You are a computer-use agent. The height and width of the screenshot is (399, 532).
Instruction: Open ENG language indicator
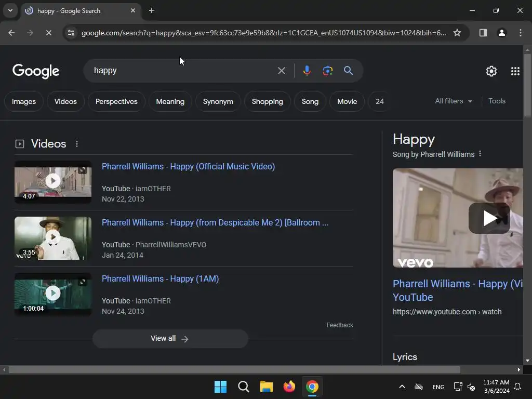coord(438,387)
